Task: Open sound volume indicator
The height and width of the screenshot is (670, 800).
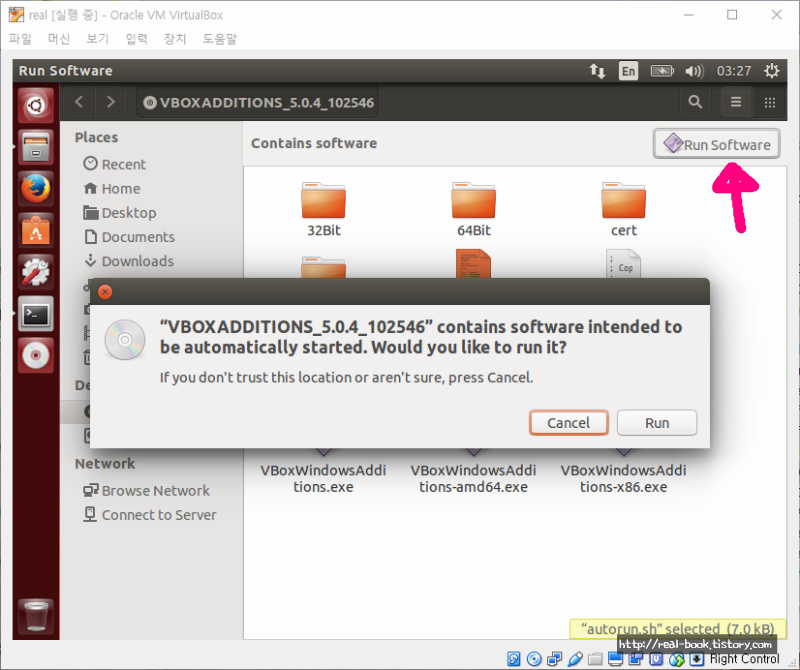Action: click(x=694, y=70)
